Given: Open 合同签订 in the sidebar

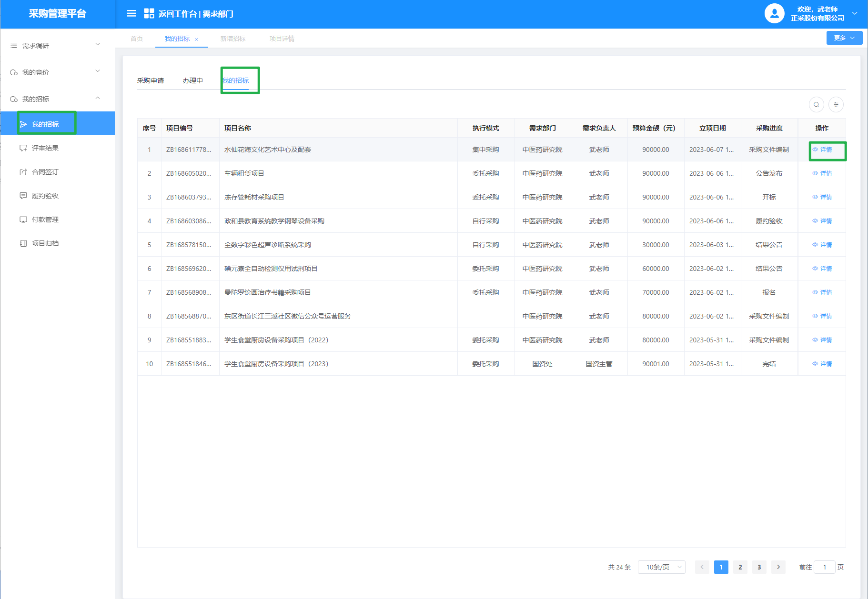Looking at the screenshot, I should tap(45, 172).
